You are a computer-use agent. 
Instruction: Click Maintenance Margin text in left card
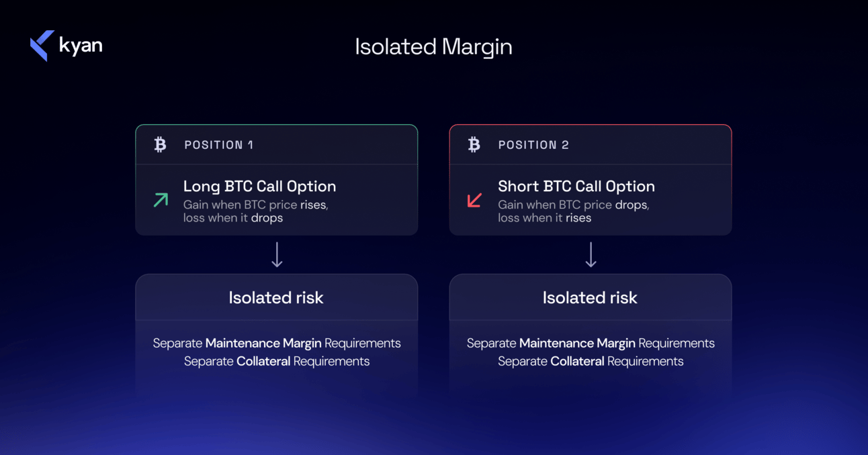pos(263,343)
